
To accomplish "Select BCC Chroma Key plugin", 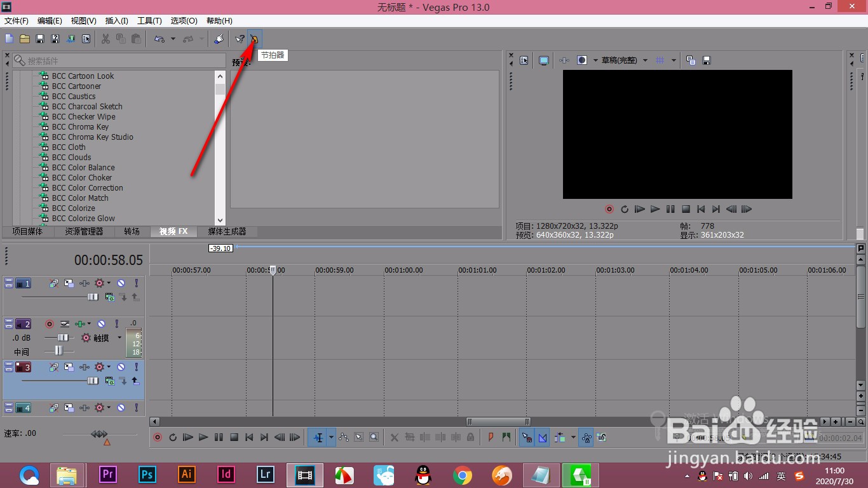I will tap(80, 126).
